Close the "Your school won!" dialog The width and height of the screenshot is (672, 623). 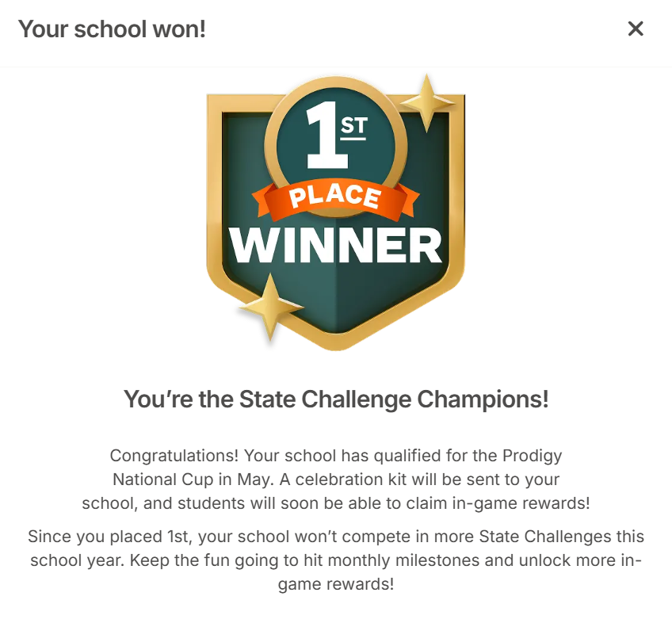pyautogui.click(x=636, y=29)
